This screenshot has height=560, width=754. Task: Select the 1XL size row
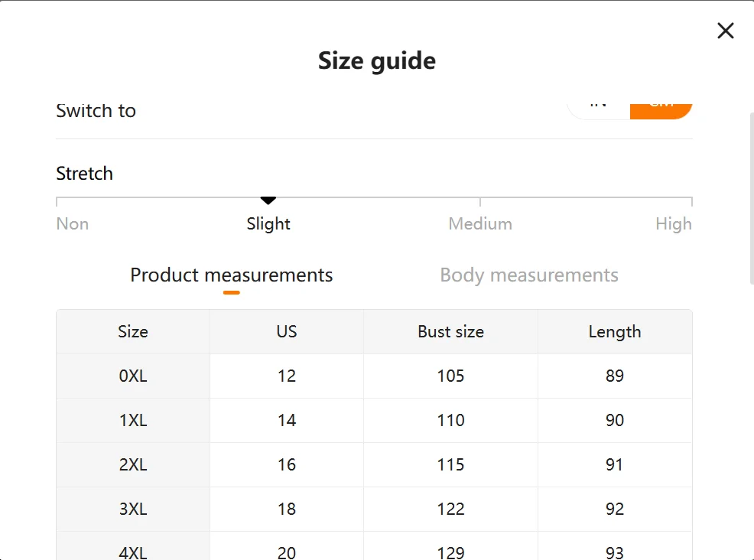pos(133,421)
